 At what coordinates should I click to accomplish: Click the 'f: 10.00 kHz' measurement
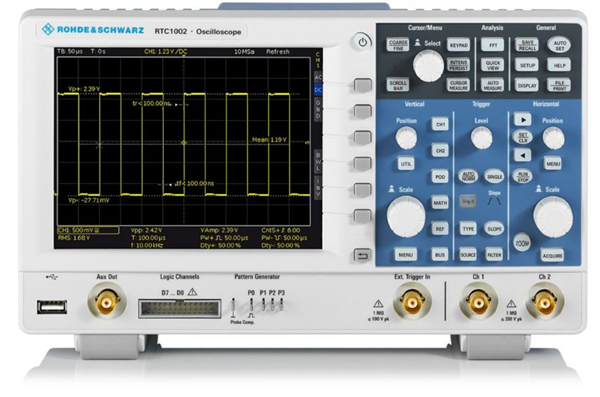[x=147, y=245]
